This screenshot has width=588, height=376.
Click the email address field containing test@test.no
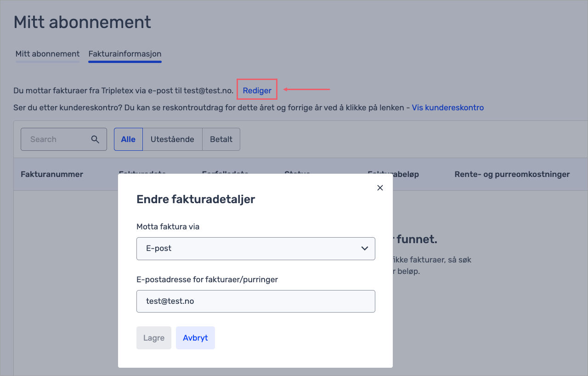255,301
